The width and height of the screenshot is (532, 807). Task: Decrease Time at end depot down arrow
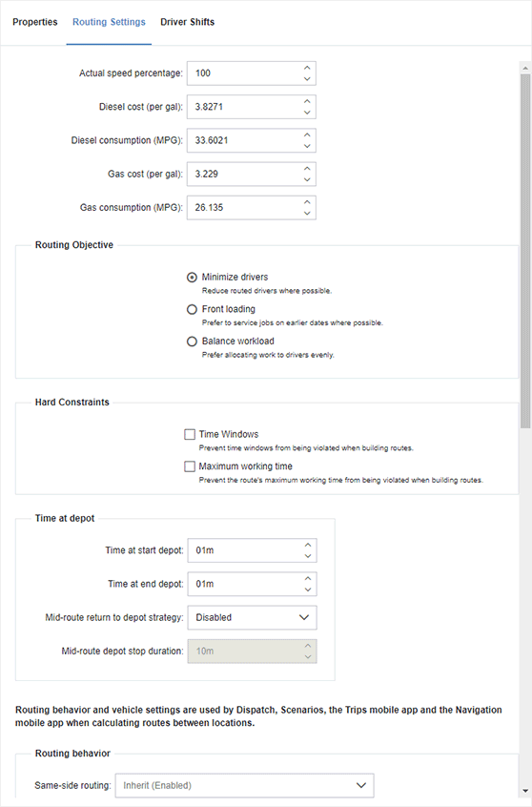pos(308,590)
